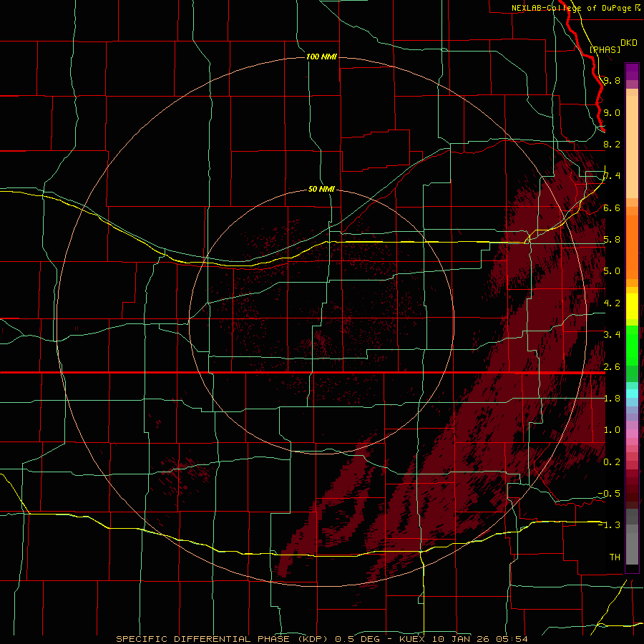This screenshot has width=644, height=644.
Task: Click the TH legend label
Action: (615, 557)
